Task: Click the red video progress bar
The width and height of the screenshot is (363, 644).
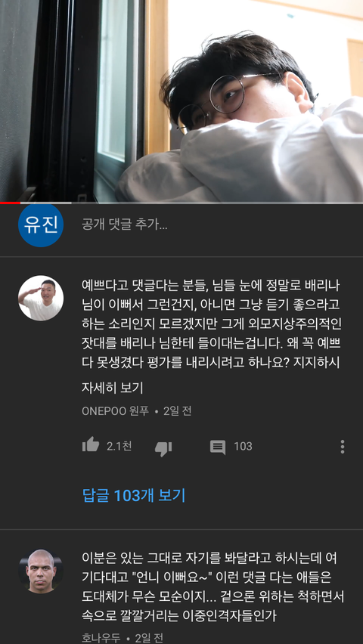Action: point(10,203)
